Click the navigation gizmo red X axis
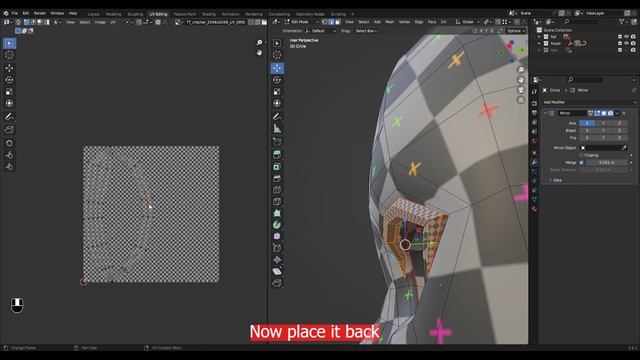The image size is (640, 360). pyautogui.click(x=509, y=47)
